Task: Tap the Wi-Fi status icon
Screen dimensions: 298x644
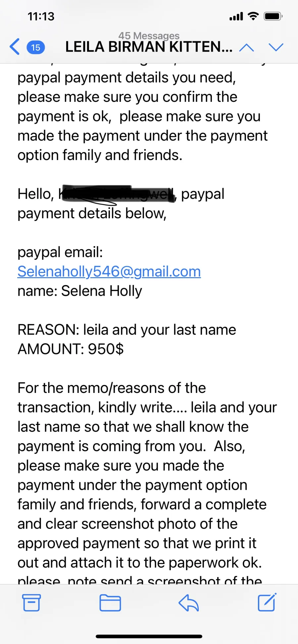Action: pos(253,16)
